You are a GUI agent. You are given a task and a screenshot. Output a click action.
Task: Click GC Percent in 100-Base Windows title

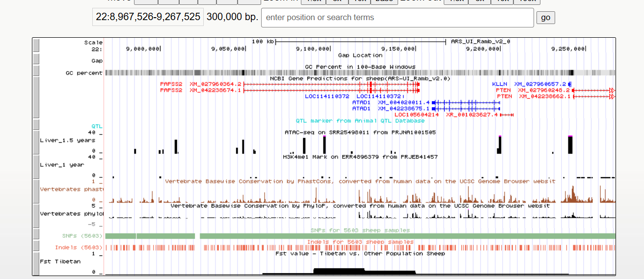[x=360, y=67]
